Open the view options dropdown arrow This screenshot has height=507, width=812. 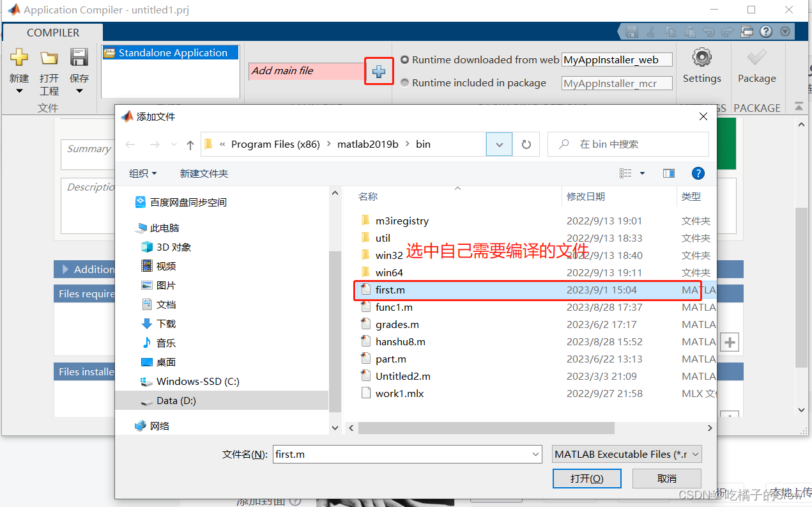click(642, 173)
